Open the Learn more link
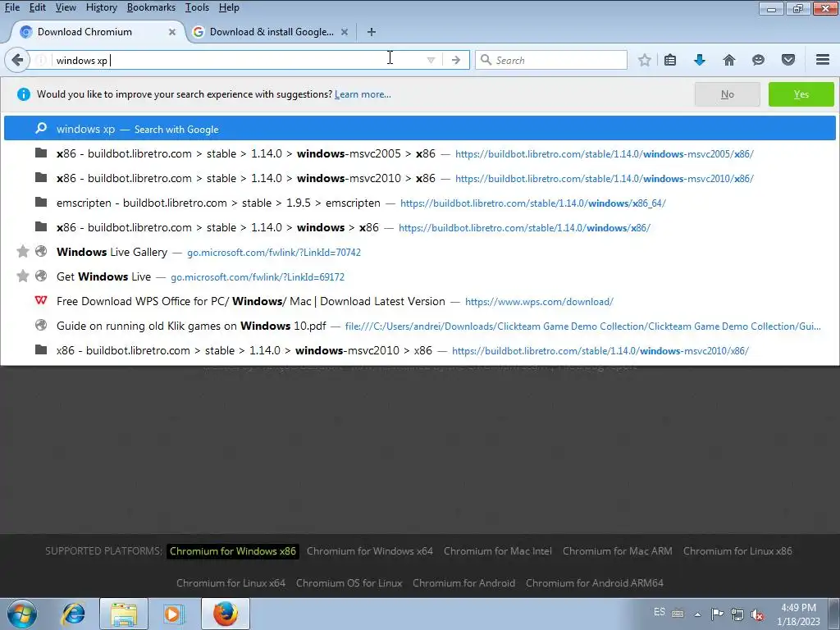 [363, 94]
